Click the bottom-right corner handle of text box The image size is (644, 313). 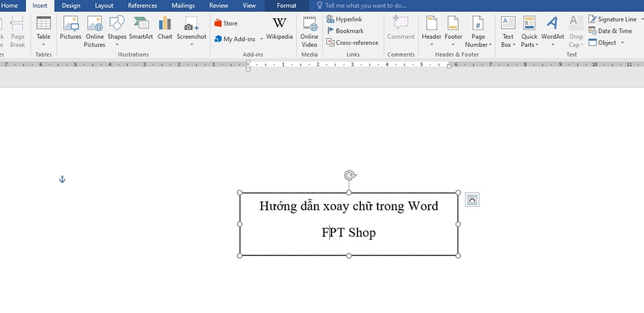pos(458,256)
